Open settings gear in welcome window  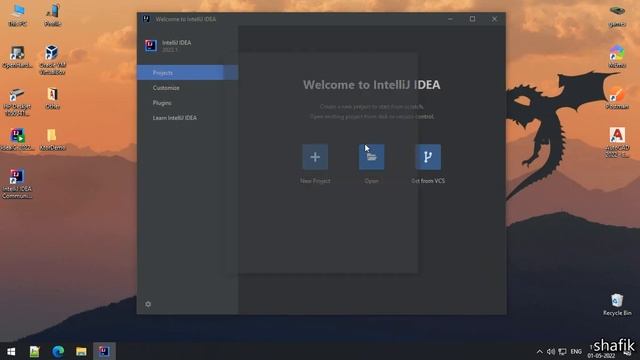[x=148, y=304]
